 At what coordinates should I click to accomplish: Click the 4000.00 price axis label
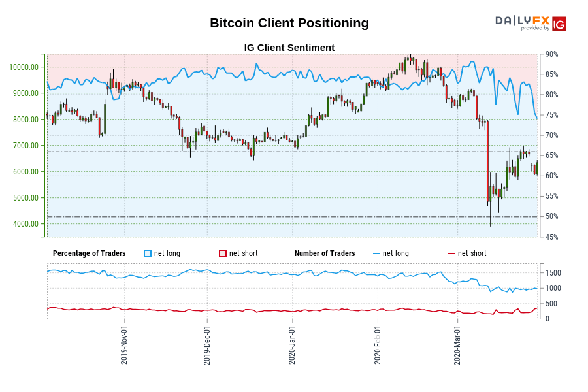click(26, 224)
